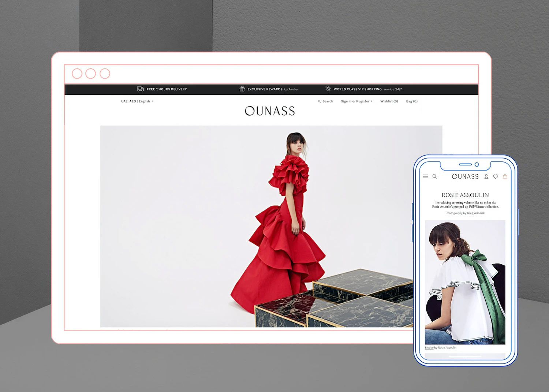Image resolution: width=549 pixels, height=392 pixels.
Task: Click the delivery truck icon in banner
Action: [140, 89]
